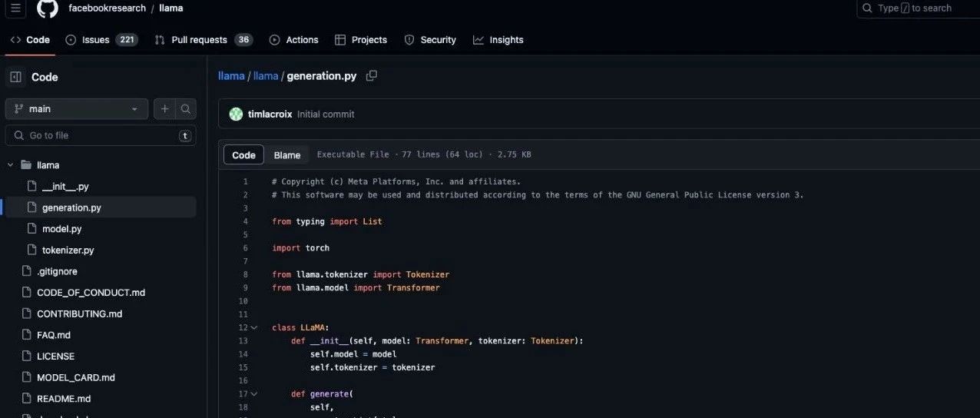The image size is (980, 418).
Task: Open the Actions tab
Action: point(293,40)
